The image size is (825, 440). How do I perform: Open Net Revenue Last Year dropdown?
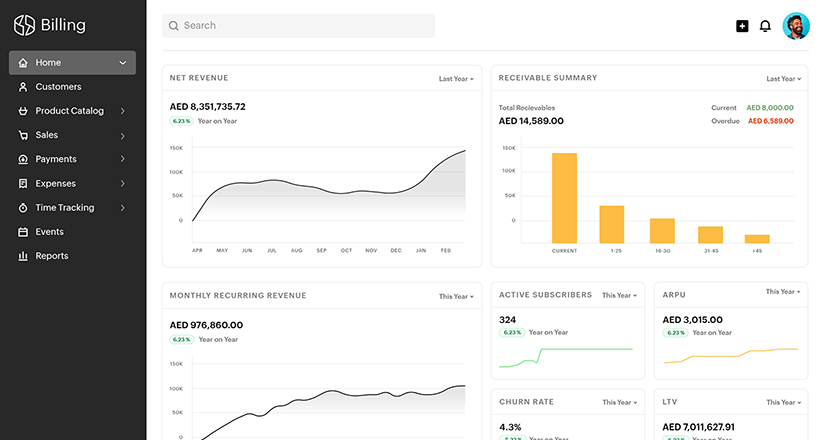[x=456, y=78]
